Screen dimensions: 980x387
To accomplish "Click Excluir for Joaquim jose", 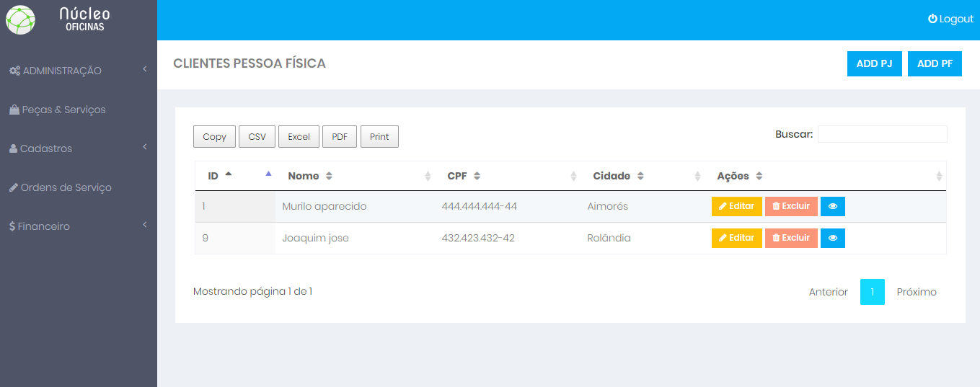I will click(791, 238).
